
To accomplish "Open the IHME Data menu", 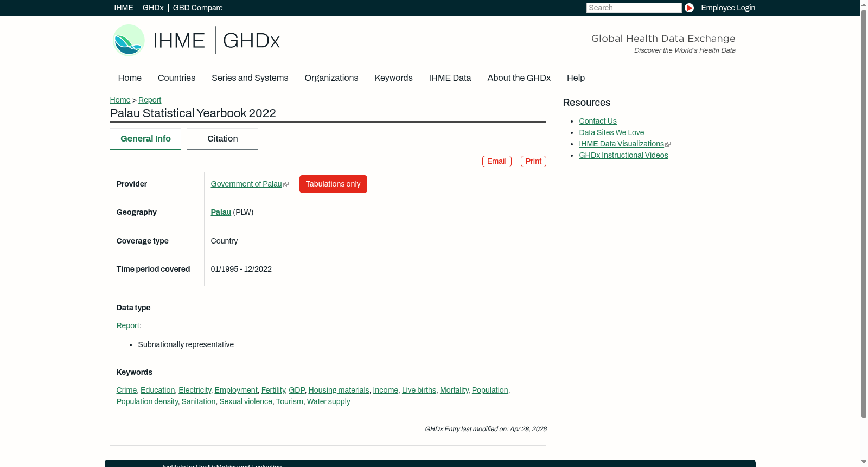I will click(x=450, y=78).
